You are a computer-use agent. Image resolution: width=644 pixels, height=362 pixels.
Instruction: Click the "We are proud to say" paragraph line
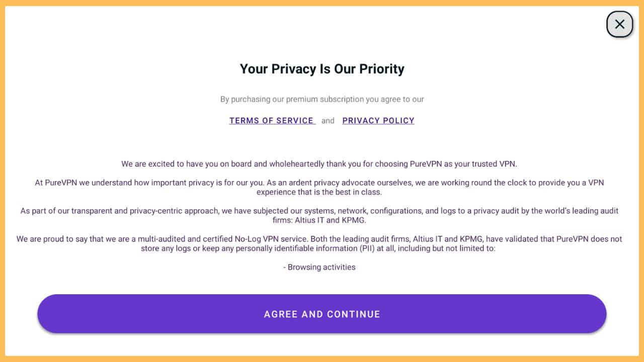pyautogui.click(x=319, y=239)
